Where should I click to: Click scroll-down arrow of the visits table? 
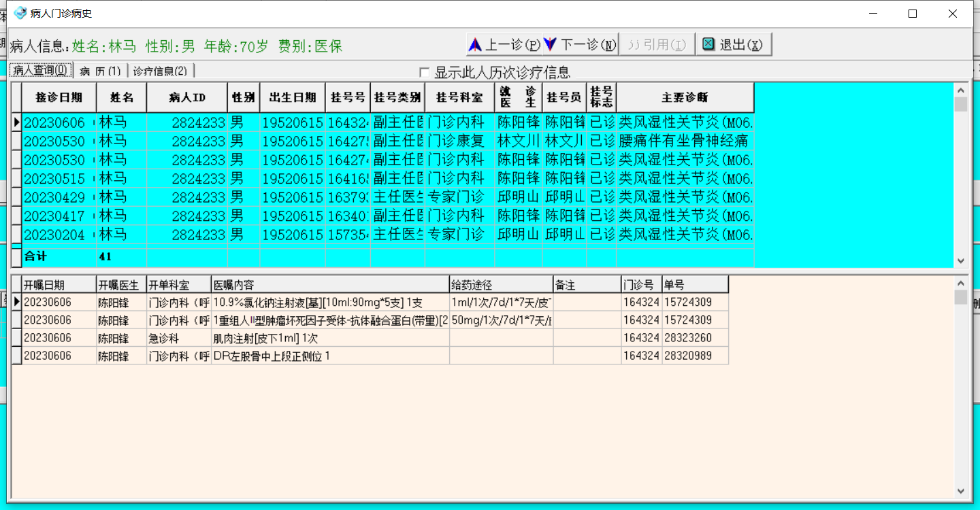(961, 260)
